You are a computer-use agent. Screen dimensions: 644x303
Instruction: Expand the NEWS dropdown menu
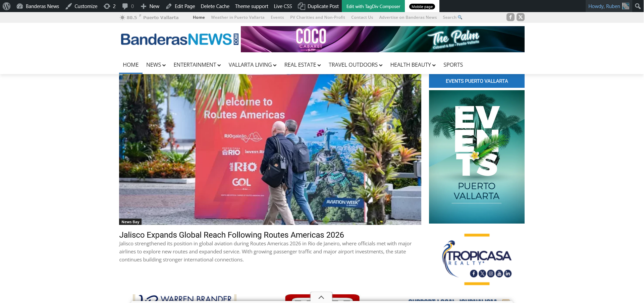[x=156, y=65]
